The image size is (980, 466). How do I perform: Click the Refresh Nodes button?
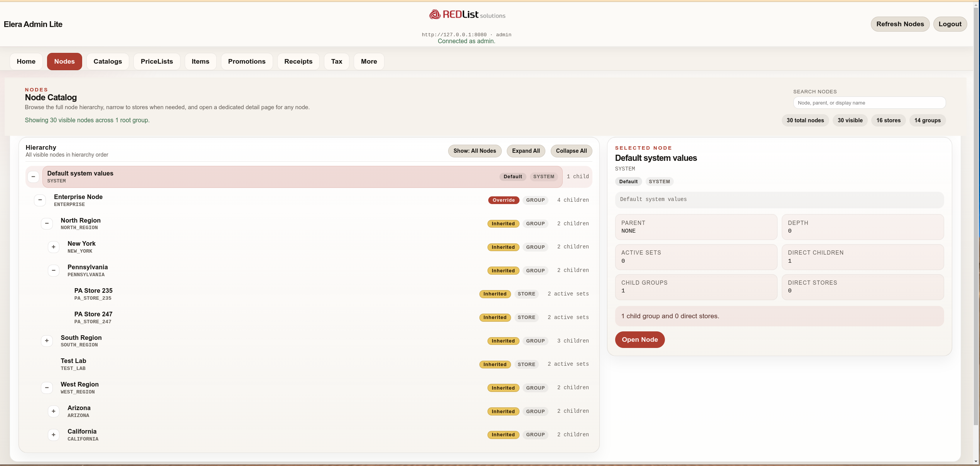point(900,24)
